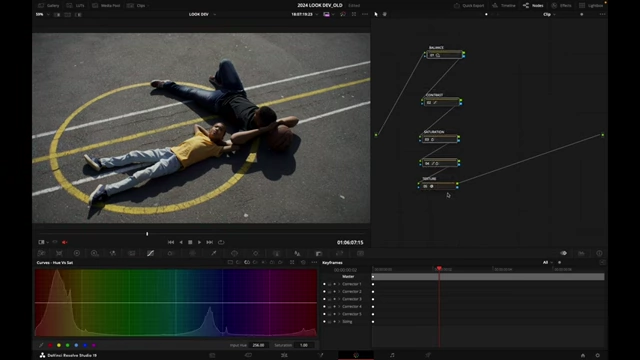This screenshot has width=640, height=360.
Task: Select the TEXTURE node
Action: point(438,186)
